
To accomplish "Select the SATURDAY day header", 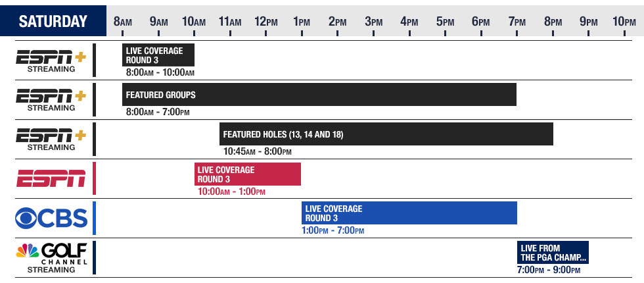I will click(53, 21).
